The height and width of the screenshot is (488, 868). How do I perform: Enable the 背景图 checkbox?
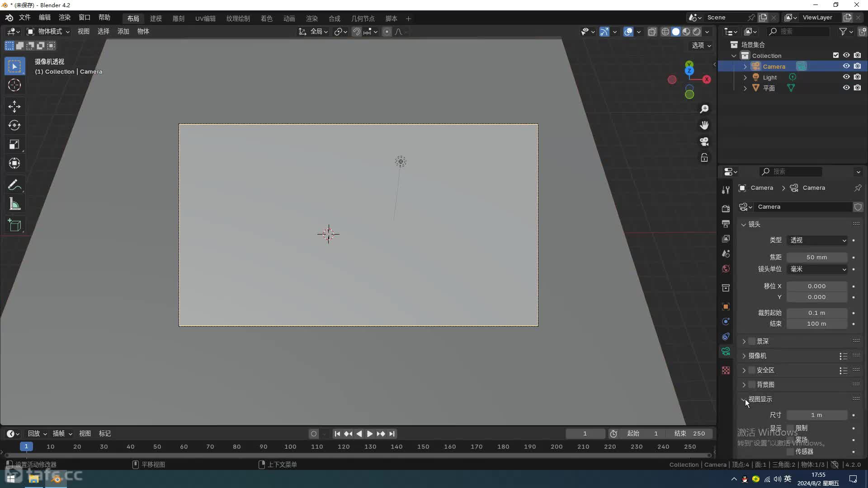pos(752,385)
